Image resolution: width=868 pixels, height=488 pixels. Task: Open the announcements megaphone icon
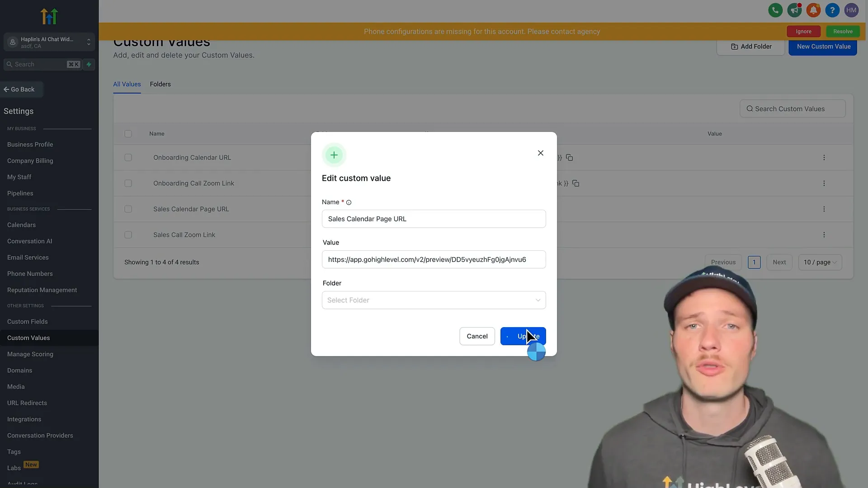pos(794,10)
